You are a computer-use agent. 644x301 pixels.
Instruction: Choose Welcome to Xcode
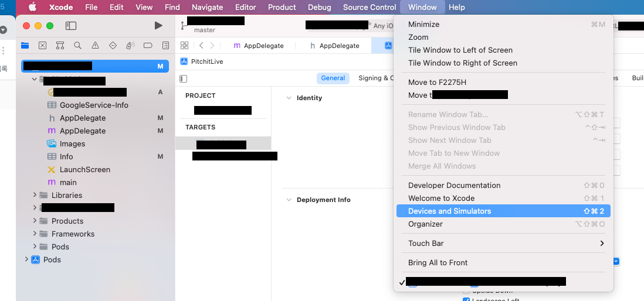point(503,198)
